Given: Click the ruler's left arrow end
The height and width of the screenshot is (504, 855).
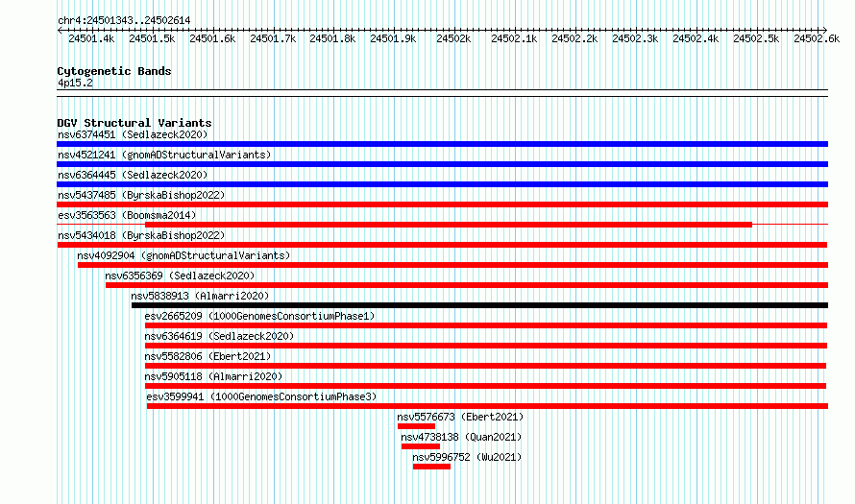Looking at the screenshot, I should [60, 31].
